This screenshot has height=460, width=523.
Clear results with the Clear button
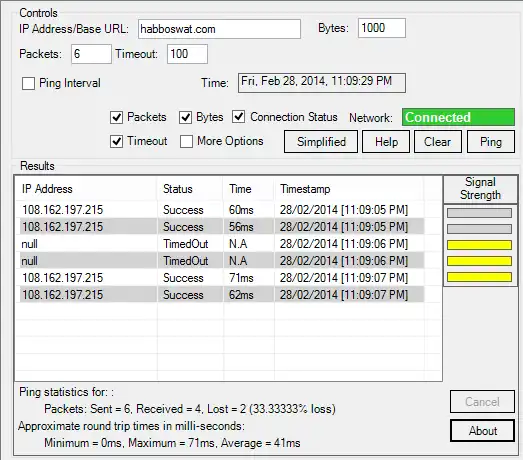tap(438, 142)
